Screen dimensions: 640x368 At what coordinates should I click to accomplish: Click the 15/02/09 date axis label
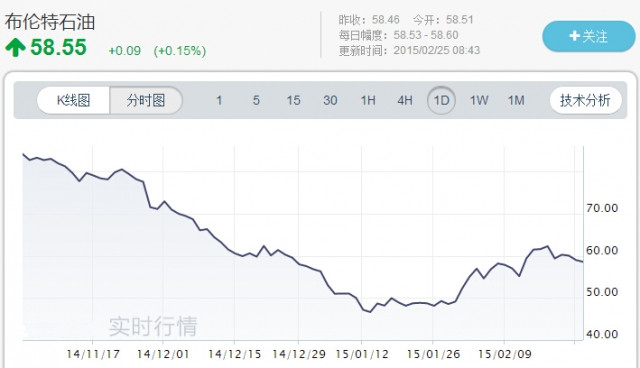tap(504, 354)
